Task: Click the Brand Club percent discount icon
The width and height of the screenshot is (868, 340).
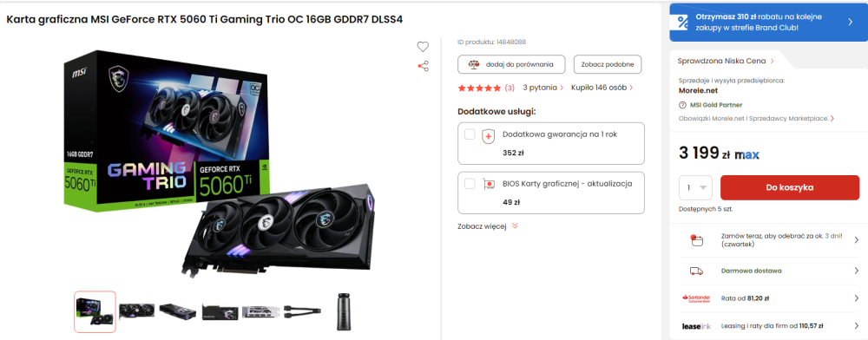Action: click(683, 22)
